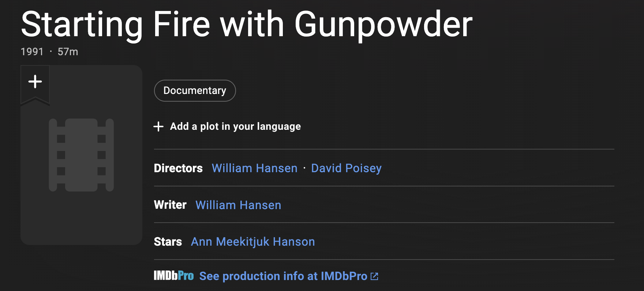Open director David Poisey's page
The width and height of the screenshot is (644, 291).
coord(346,168)
